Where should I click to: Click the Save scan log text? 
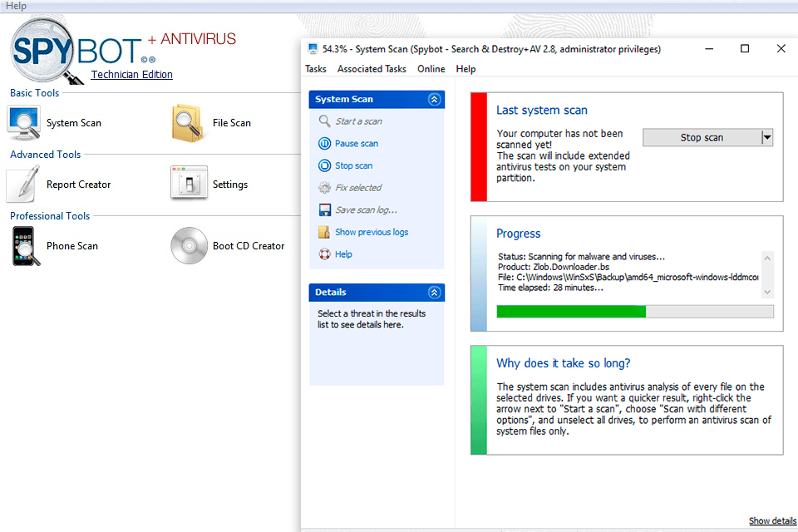366,209
